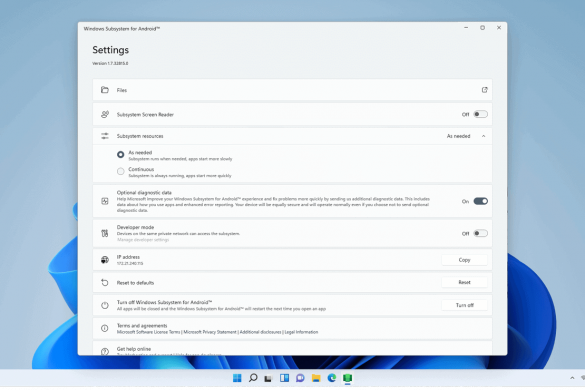The height and width of the screenshot is (390, 585).
Task: Open Microsoft Privacy Statement link
Action: click(210, 332)
